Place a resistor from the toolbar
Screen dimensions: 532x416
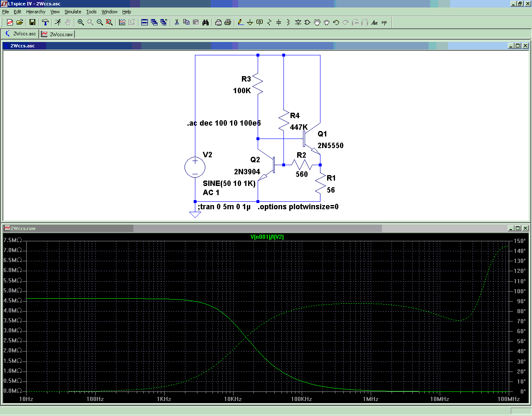pos(269,22)
